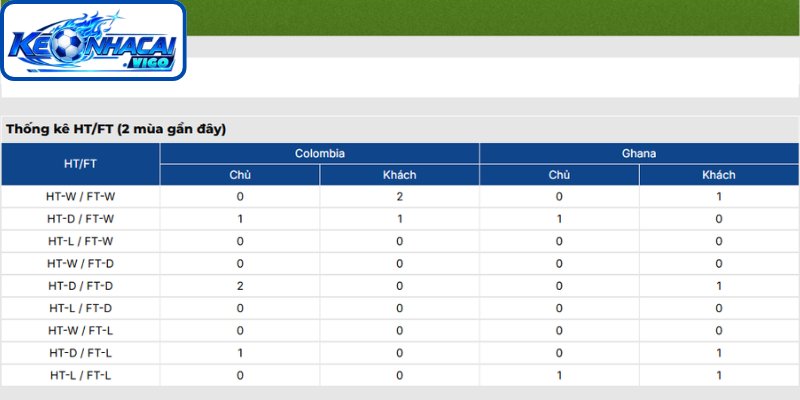Click the Thống kê HT/FT section title
This screenshot has width=800, height=400.
(116, 130)
